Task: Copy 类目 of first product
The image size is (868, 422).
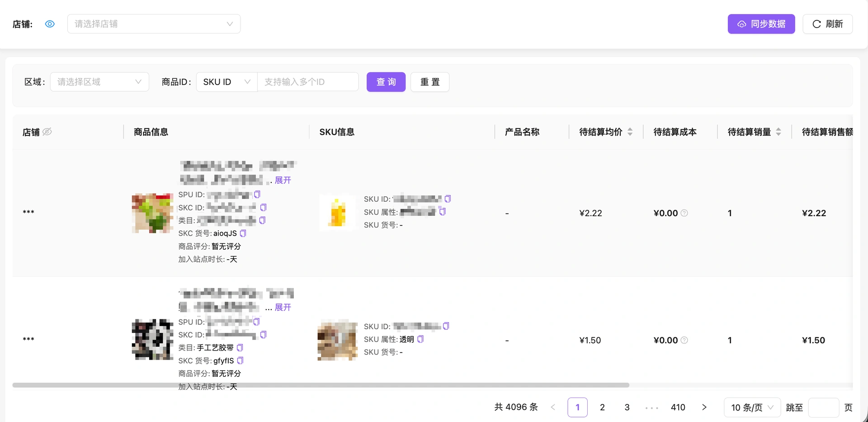Action: click(x=262, y=220)
